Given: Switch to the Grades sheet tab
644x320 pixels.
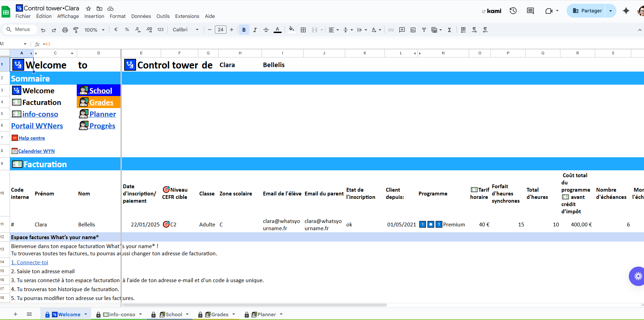Looking at the screenshot, I should click(216, 314).
